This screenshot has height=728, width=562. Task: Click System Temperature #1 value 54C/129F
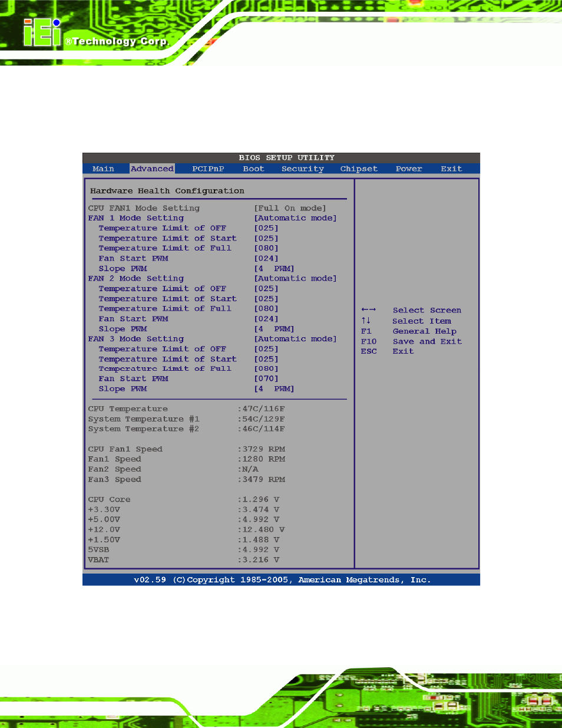pos(262,419)
